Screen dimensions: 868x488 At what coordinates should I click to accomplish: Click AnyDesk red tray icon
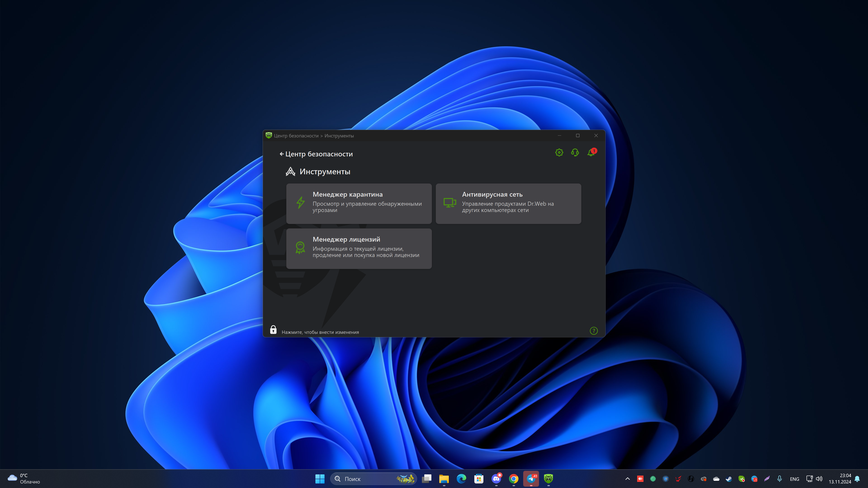tap(640, 479)
